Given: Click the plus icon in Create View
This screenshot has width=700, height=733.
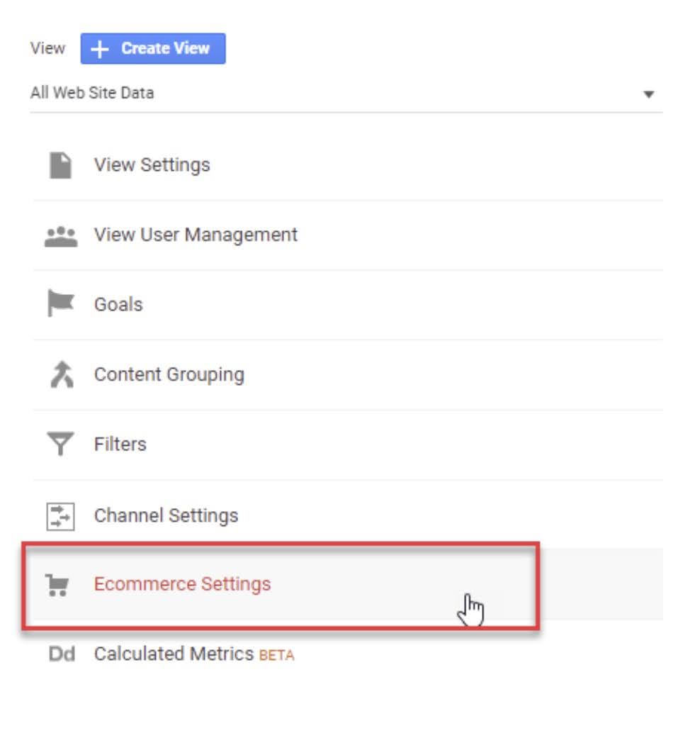Looking at the screenshot, I should [99, 49].
